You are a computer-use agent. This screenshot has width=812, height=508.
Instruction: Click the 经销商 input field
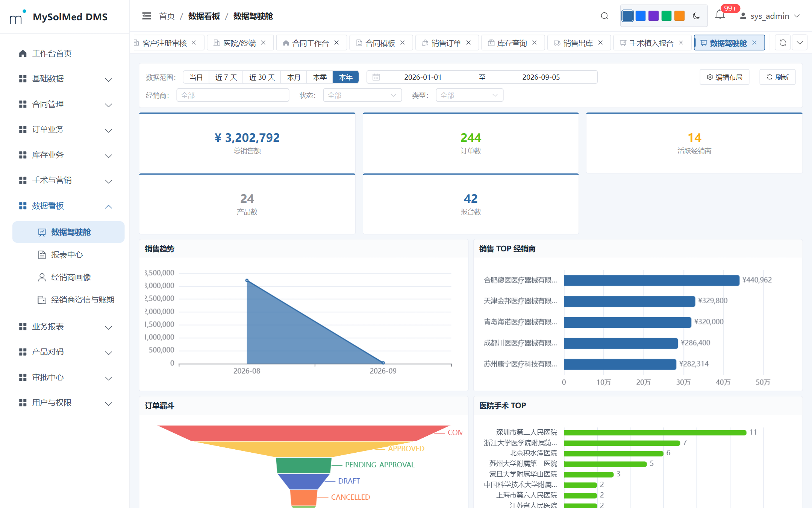tap(233, 95)
